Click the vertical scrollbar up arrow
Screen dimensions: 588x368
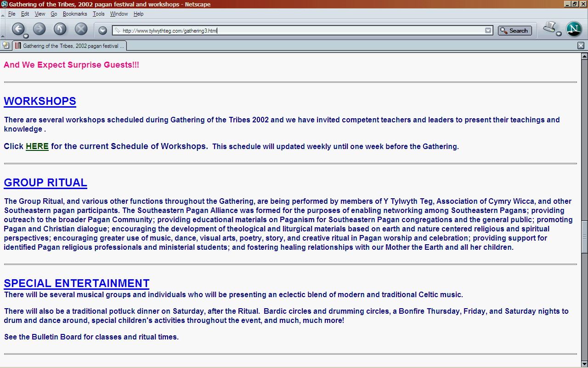(x=584, y=57)
